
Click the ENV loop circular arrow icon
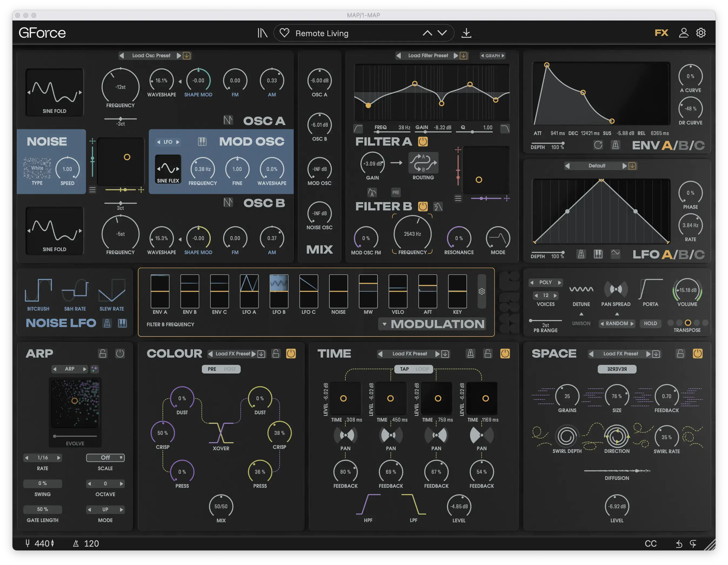point(598,145)
